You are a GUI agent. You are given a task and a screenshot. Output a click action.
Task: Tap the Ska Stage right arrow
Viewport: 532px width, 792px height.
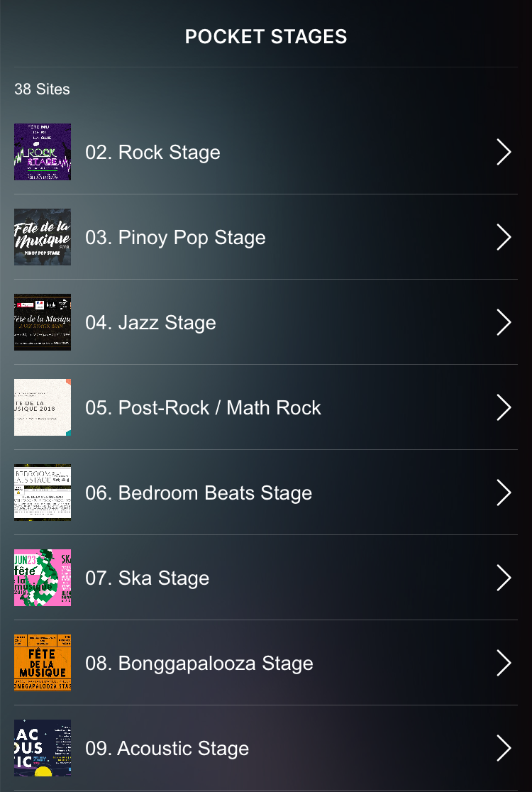[x=504, y=578]
